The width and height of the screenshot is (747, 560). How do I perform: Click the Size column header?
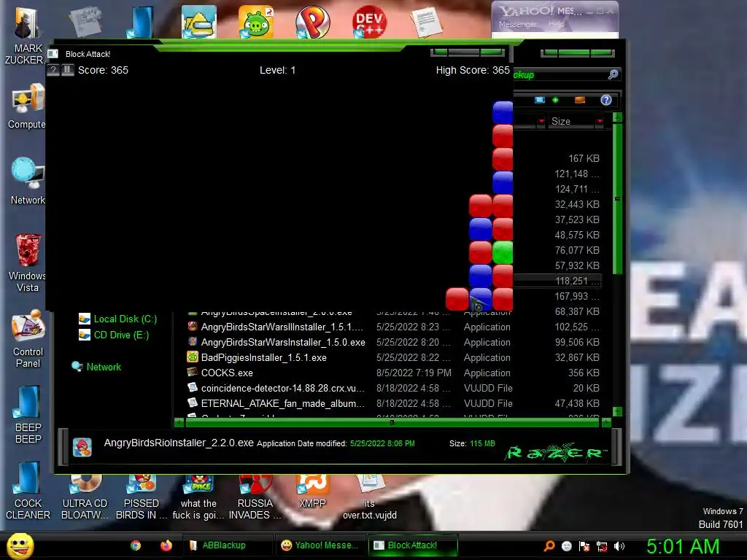pos(572,122)
